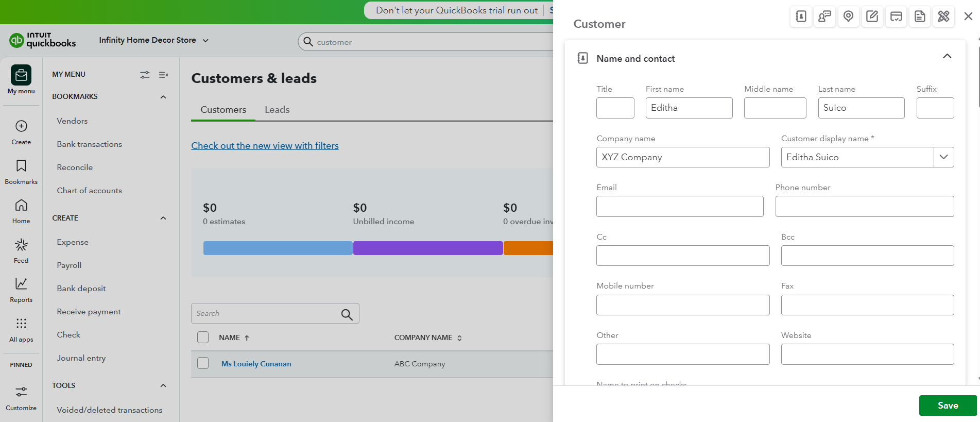Screen dimensions: 980x422
Task: Jump to Payments section card icon
Action: click(896, 16)
